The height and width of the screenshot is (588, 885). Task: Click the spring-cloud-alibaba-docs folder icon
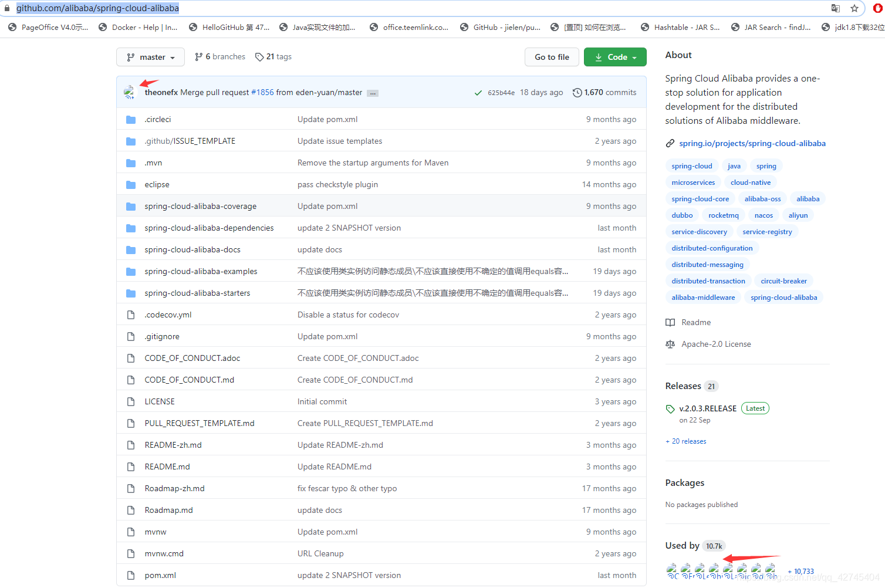(131, 250)
